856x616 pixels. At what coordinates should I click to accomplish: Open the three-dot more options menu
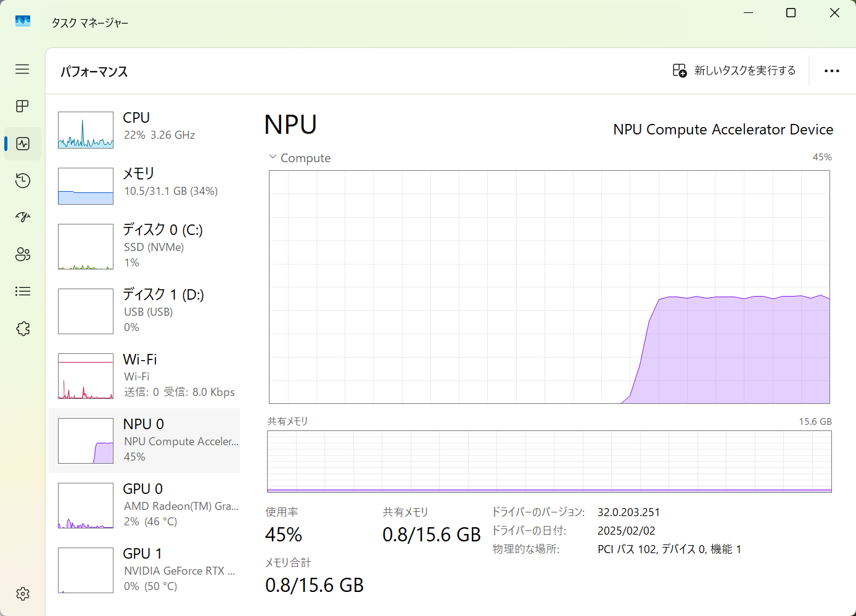(831, 71)
